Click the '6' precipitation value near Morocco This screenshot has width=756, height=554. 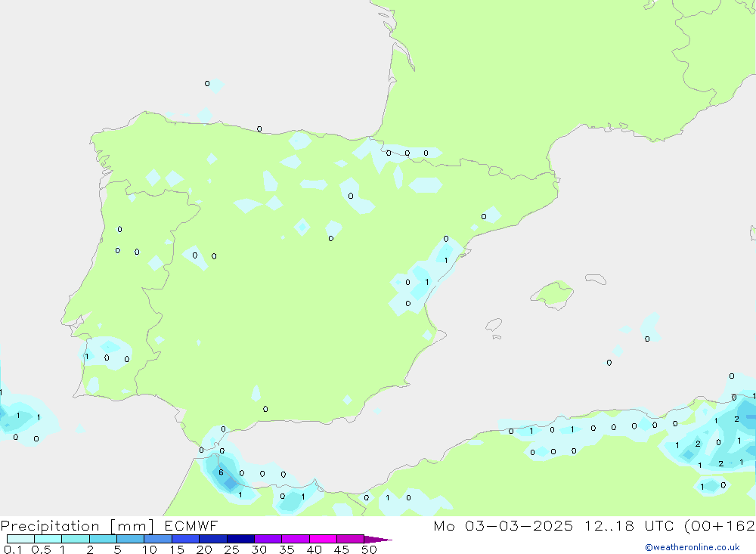[x=221, y=472]
